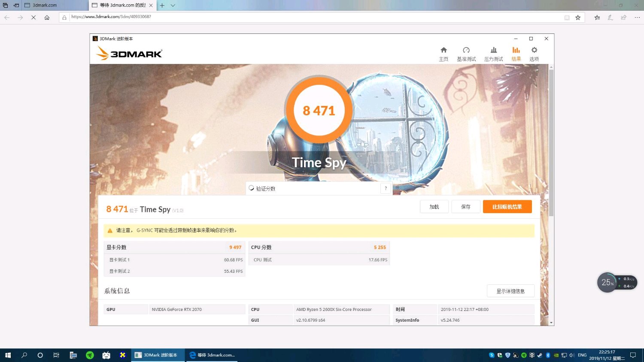Switch to 3DMark 进阶版本 taskbar button
This screenshot has width=644, height=362.
point(158,355)
